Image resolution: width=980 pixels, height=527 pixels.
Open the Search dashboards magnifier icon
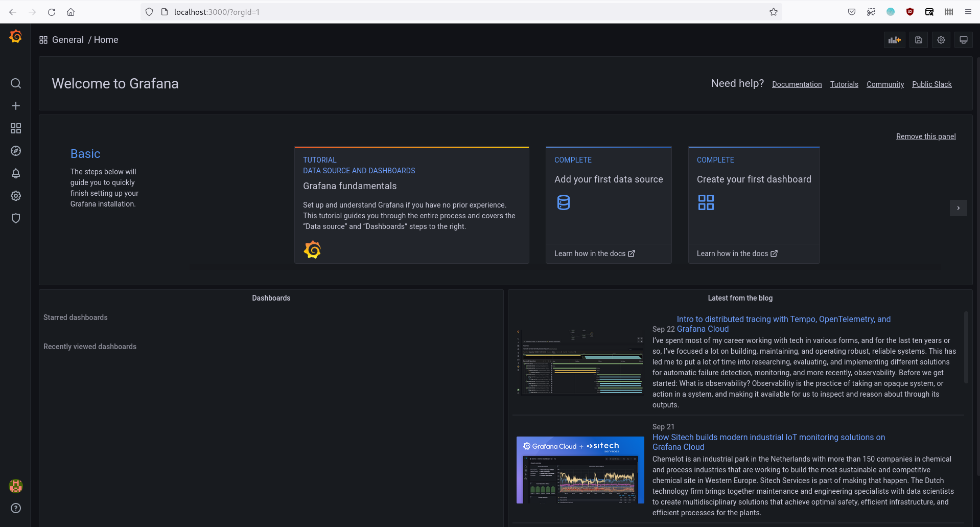click(16, 83)
